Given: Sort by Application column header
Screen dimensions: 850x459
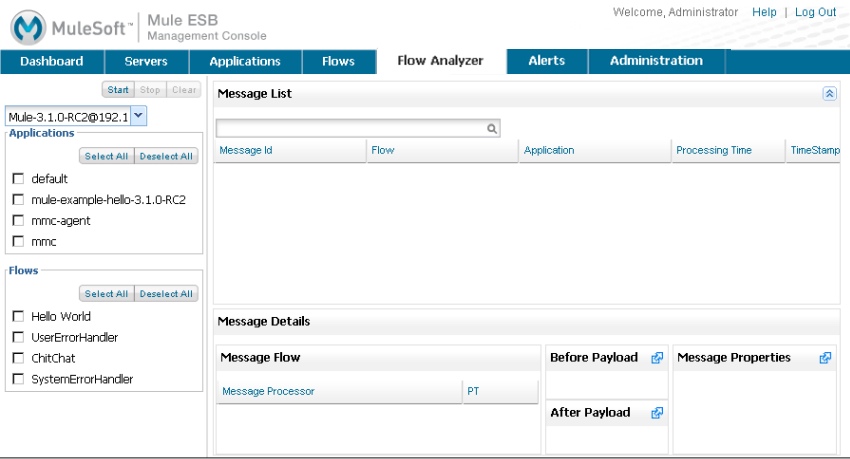Looking at the screenshot, I should point(595,151).
